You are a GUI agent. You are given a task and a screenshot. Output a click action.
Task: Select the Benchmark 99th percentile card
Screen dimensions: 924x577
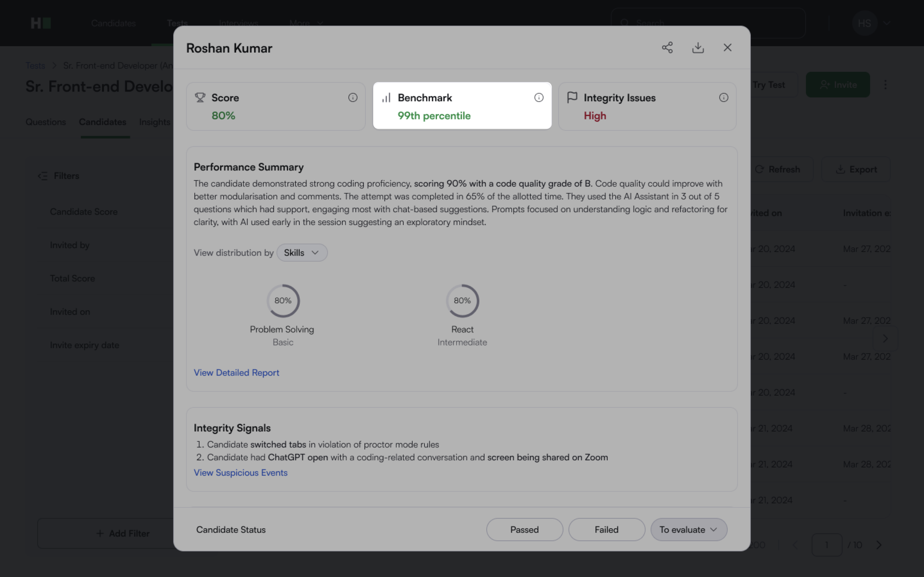pyautogui.click(x=462, y=107)
